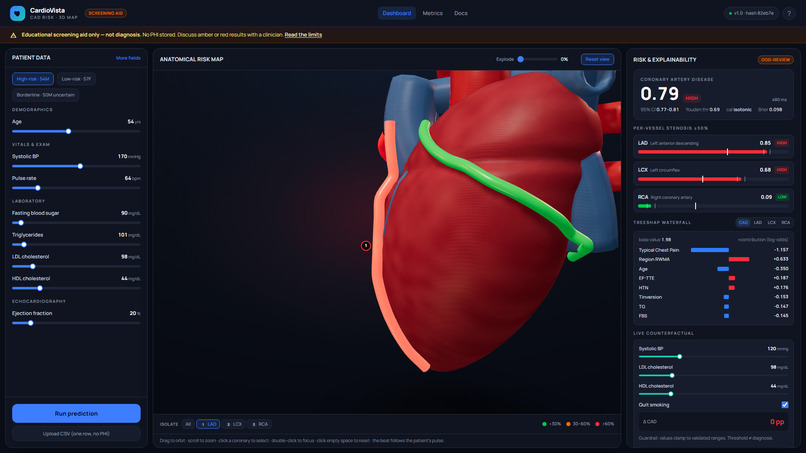Click the LAD marker 1 on heart

pos(365,246)
